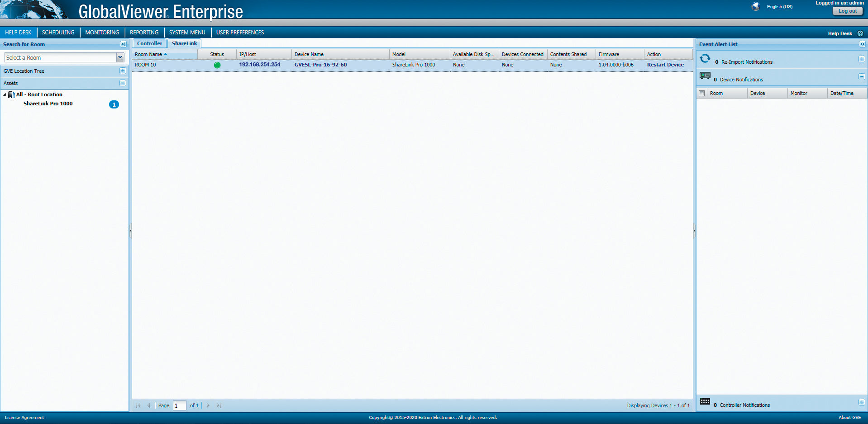
Task: Click the ROOM 10 cell
Action: (165, 65)
